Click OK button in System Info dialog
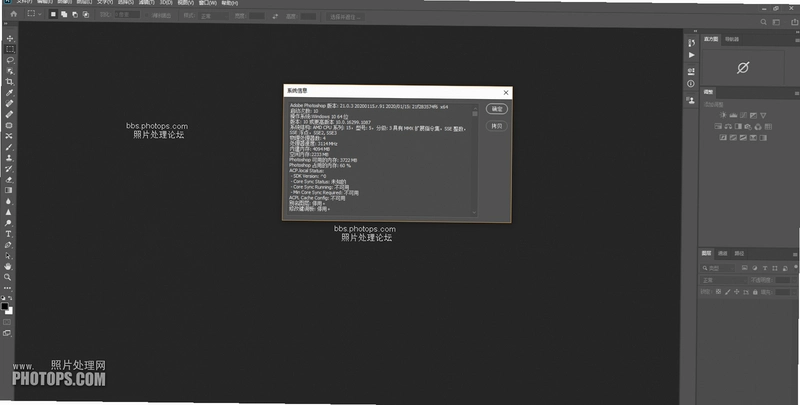 (x=496, y=109)
